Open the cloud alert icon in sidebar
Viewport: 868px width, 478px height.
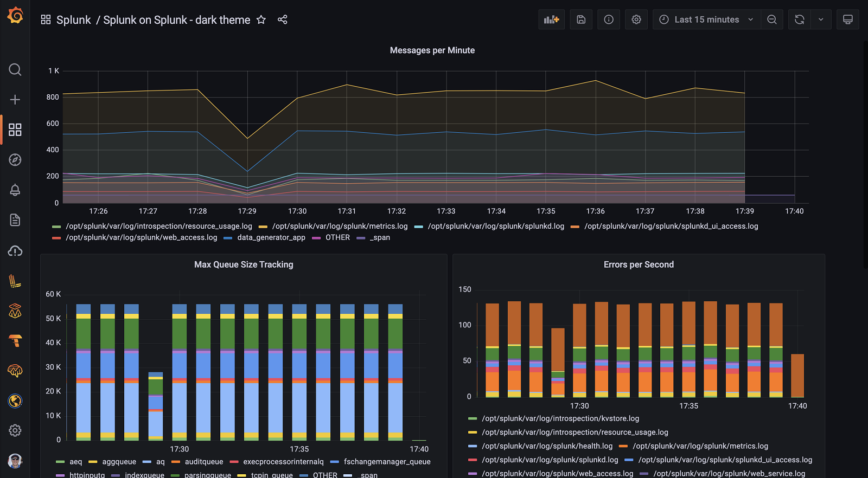[x=15, y=250]
